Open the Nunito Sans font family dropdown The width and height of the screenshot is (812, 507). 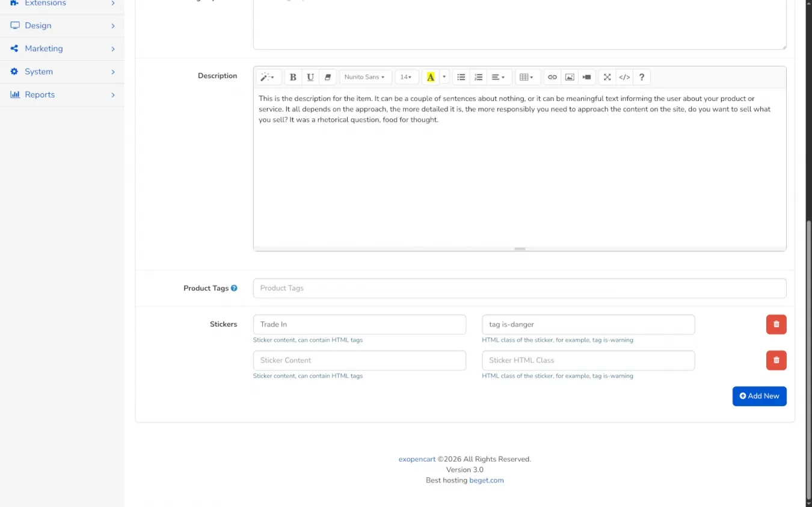tap(365, 77)
